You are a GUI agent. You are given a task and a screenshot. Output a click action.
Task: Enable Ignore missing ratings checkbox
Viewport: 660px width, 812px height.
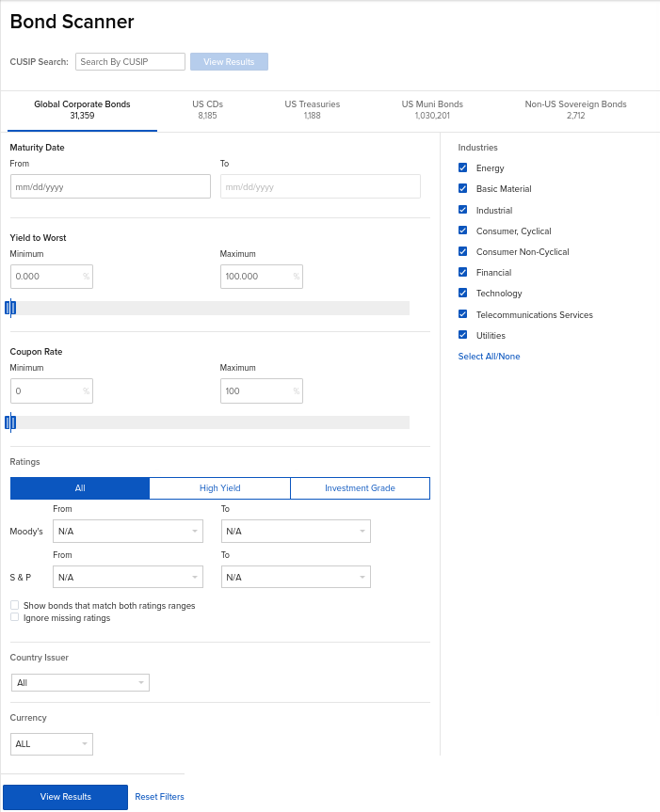point(14,617)
